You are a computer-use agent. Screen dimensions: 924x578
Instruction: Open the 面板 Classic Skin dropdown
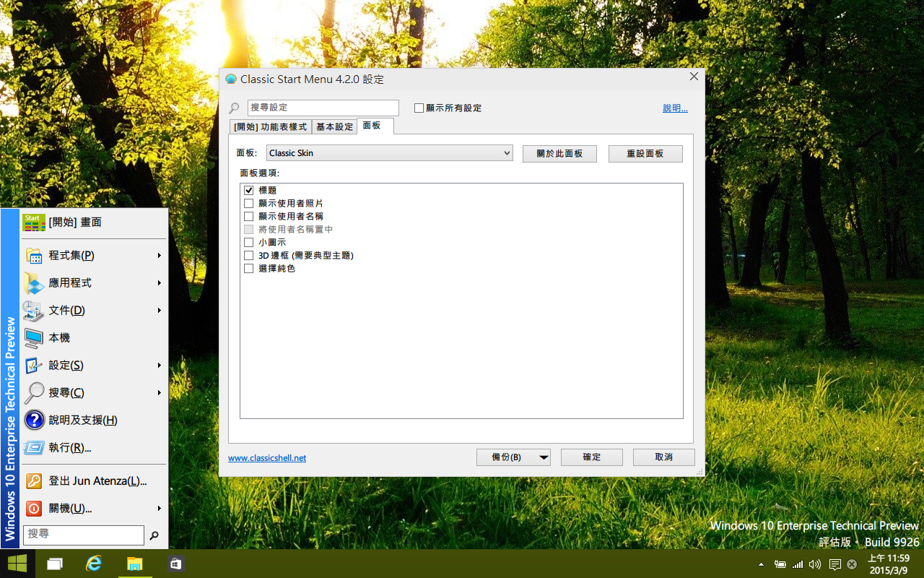pos(389,153)
